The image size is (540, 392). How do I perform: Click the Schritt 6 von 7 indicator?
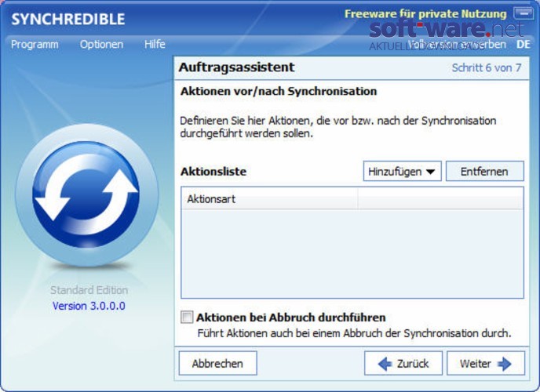(x=487, y=67)
